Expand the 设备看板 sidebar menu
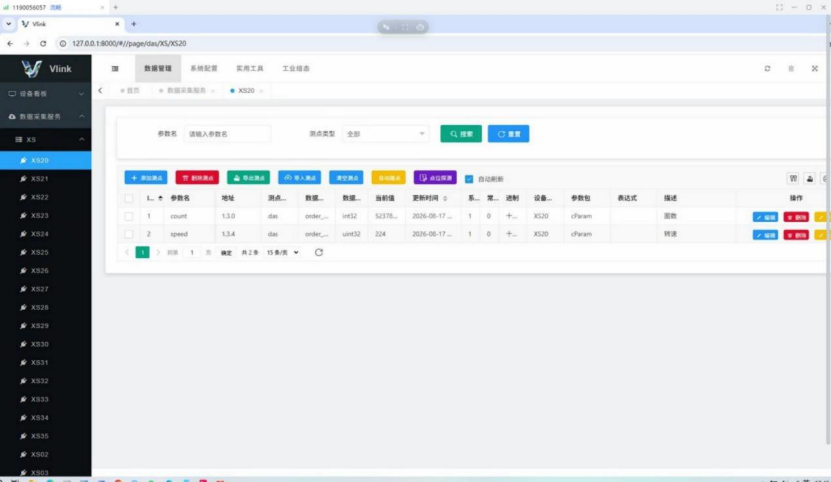Viewport: 831px width, 482px height. coord(46,94)
